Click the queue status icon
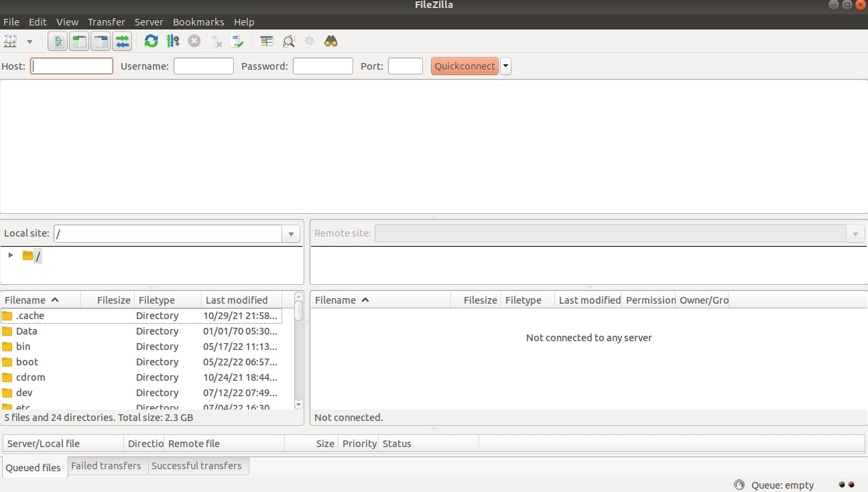This screenshot has height=492, width=868. [739, 485]
